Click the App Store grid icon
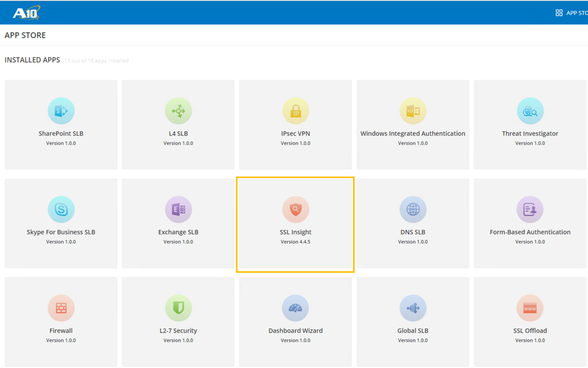Viewport: 588px width, 368px height. pyautogui.click(x=559, y=13)
